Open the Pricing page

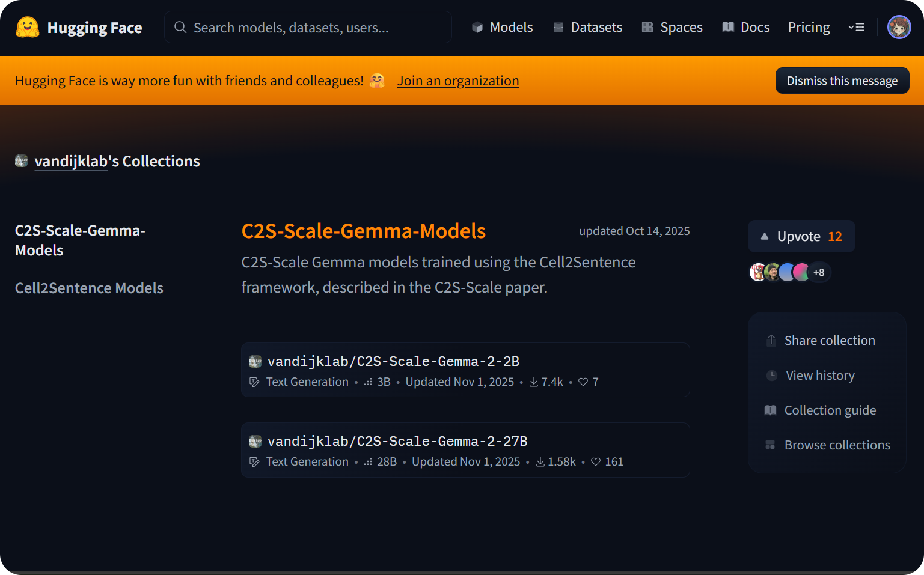809,27
